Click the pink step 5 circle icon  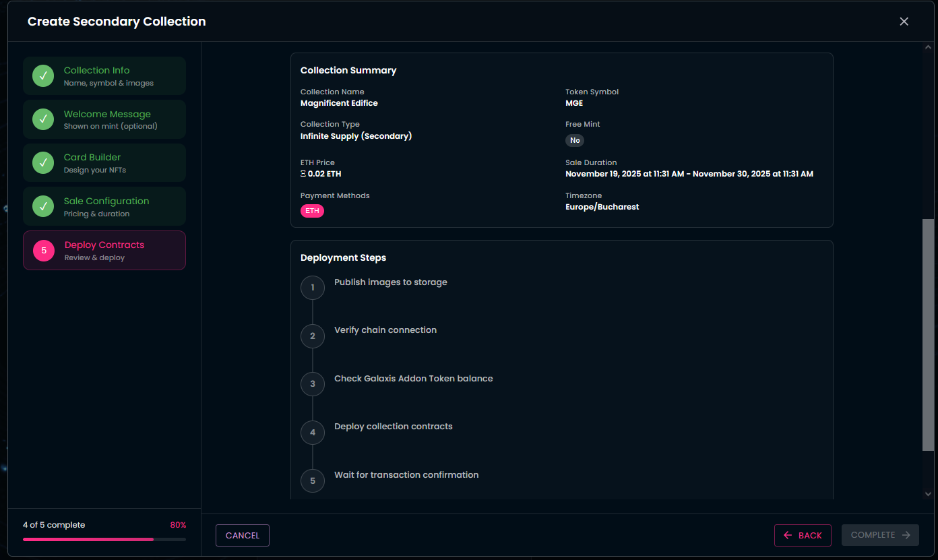coord(44,251)
